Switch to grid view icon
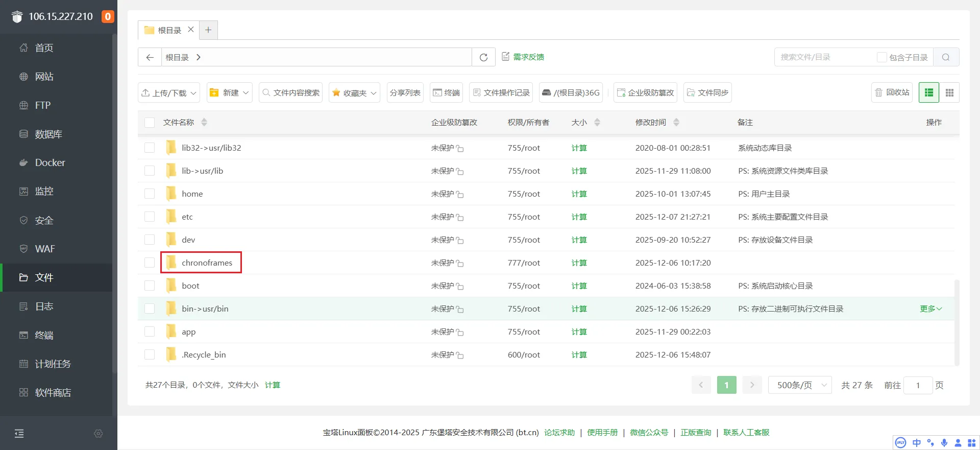The height and width of the screenshot is (450, 980). point(949,92)
